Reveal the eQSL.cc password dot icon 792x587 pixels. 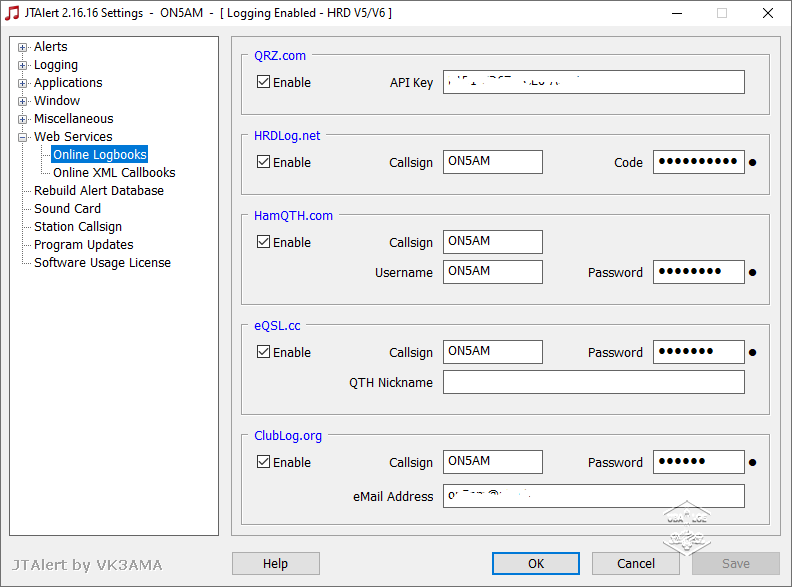[753, 353]
